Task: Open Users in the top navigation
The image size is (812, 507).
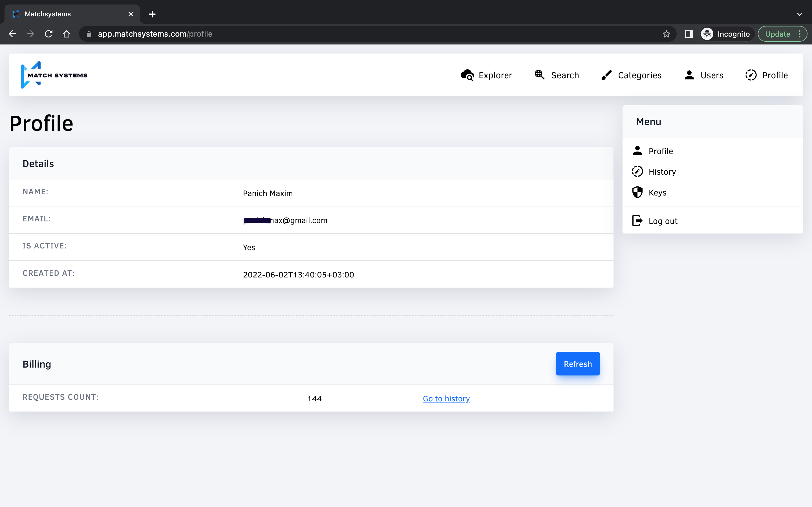Action: [x=704, y=75]
